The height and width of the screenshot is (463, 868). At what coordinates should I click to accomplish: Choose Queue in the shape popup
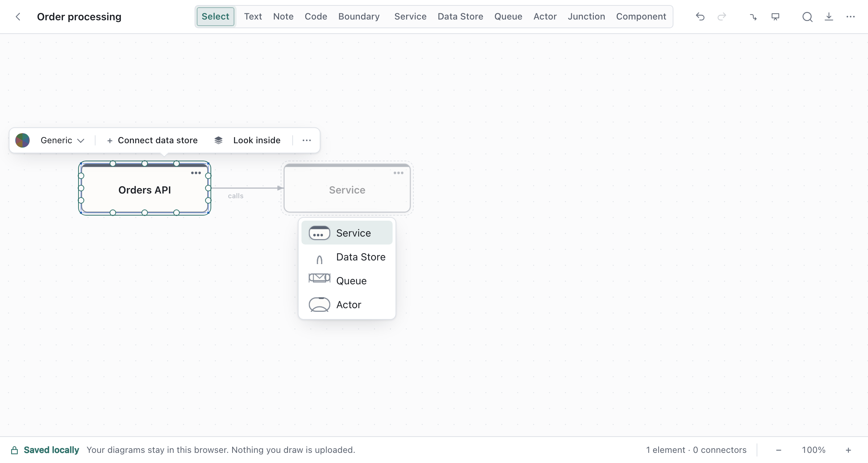(x=347, y=281)
